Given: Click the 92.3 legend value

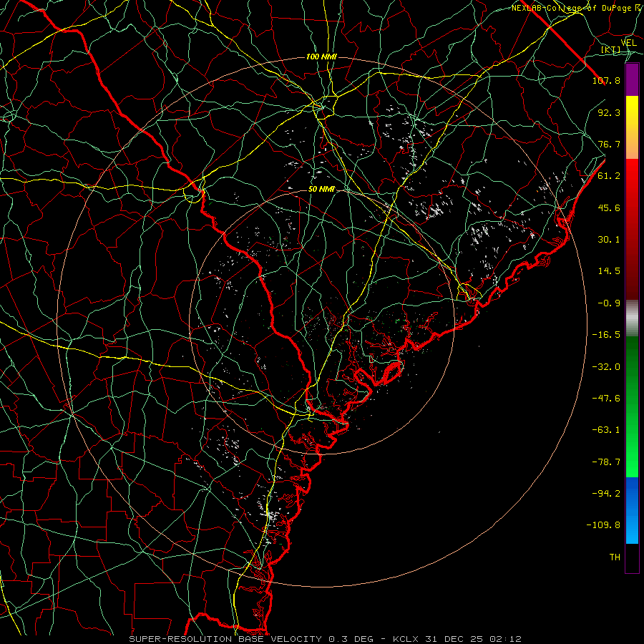Looking at the screenshot, I should point(609,112).
